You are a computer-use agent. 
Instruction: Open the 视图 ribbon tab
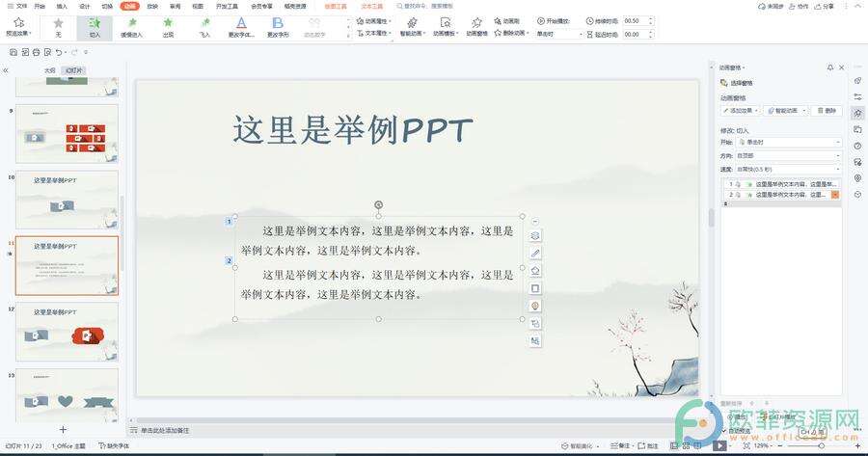click(198, 6)
